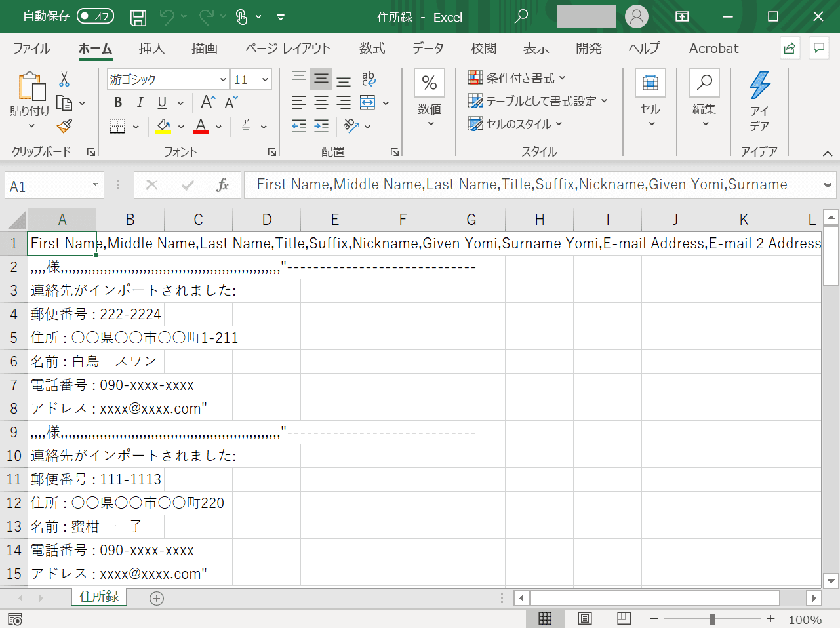Click the zoom slider handle

coord(713,619)
